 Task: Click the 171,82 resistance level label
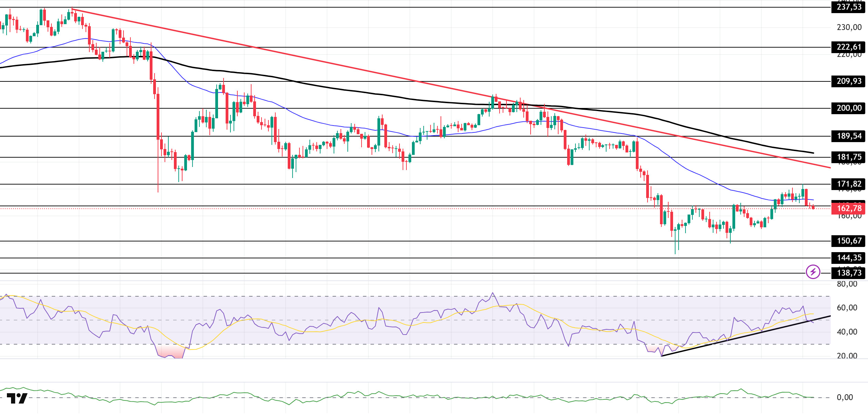(x=849, y=184)
